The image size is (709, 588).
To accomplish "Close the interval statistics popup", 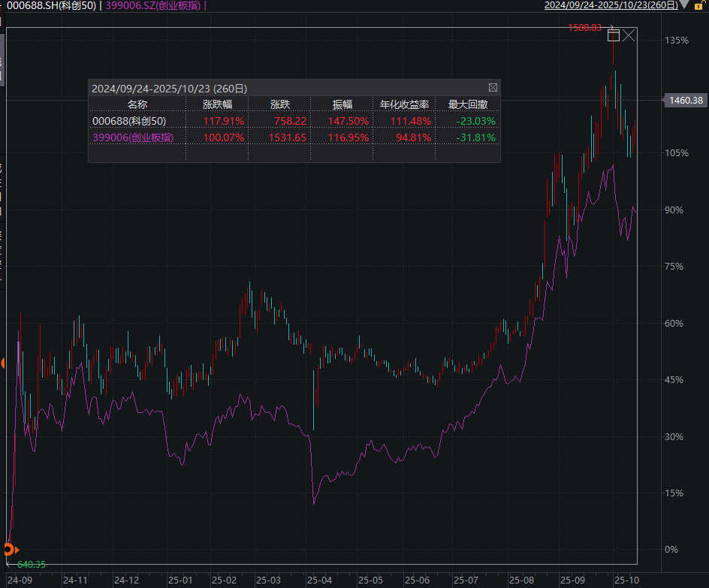I will [x=493, y=88].
